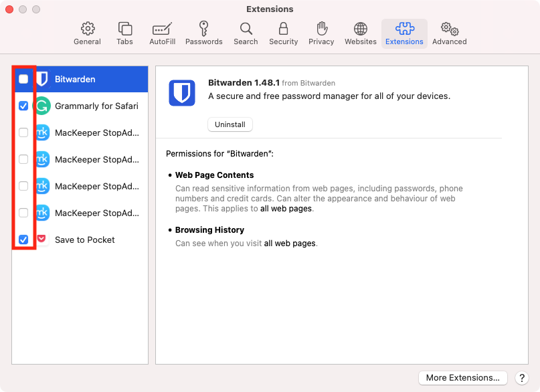Viewport: 540px width, 392px height.
Task: Click the "Browsing History" permission heading
Action: [209, 229]
